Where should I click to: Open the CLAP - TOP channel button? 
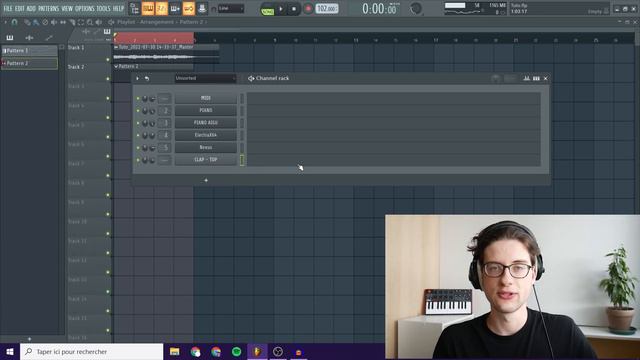pyautogui.click(x=206, y=160)
